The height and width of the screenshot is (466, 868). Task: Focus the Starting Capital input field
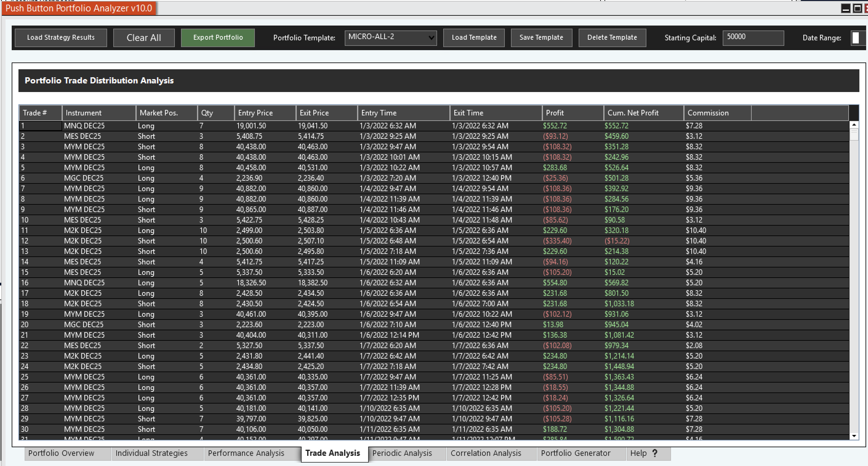tap(753, 38)
